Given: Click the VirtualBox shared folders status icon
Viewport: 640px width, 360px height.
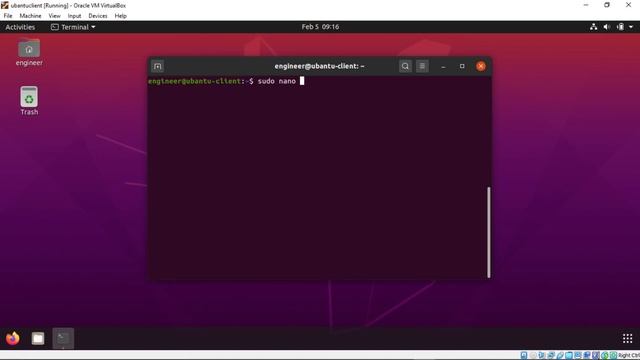Looking at the screenshot, I should pyautogui.click(x=568, y=356).
